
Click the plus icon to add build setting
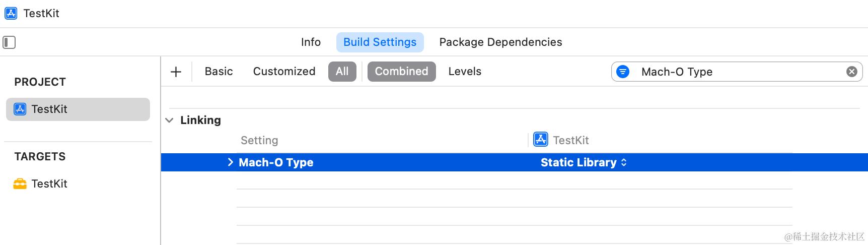point(176,72)
